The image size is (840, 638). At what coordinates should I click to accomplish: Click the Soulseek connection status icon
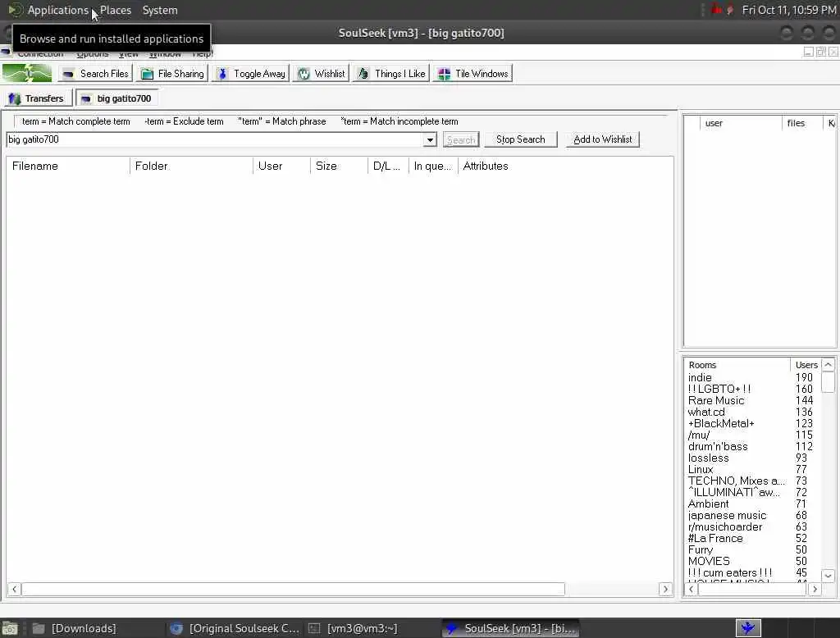(x=27, y=73)
